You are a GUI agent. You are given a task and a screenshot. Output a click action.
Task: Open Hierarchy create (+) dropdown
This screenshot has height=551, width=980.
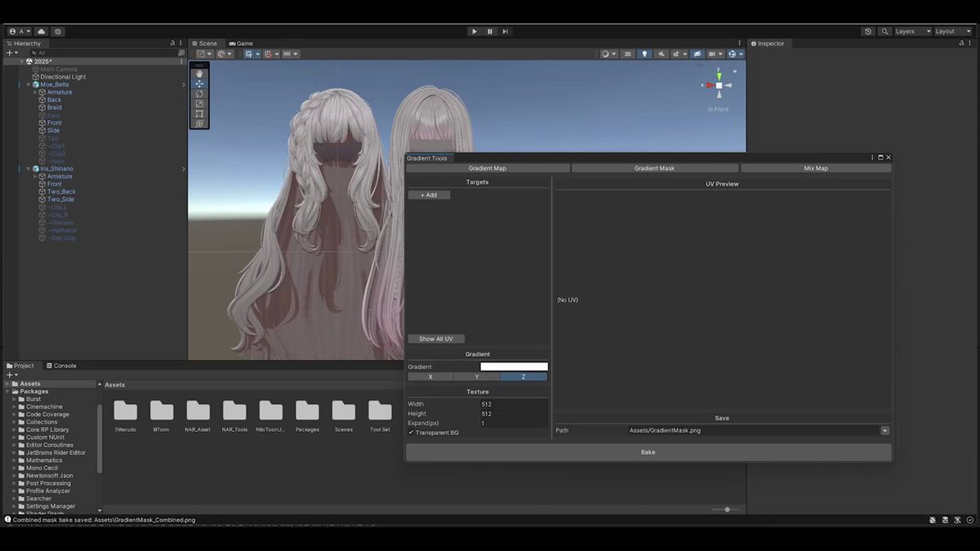[x=11, y=52]
